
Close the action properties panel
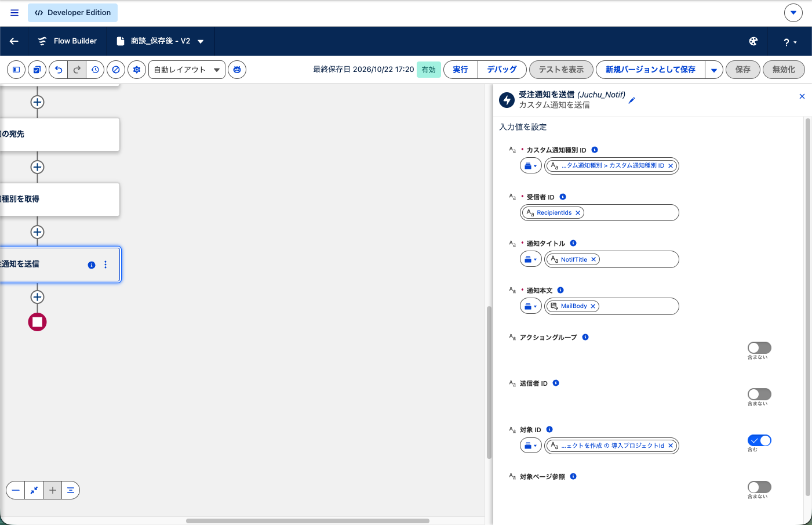pos(802,96)
